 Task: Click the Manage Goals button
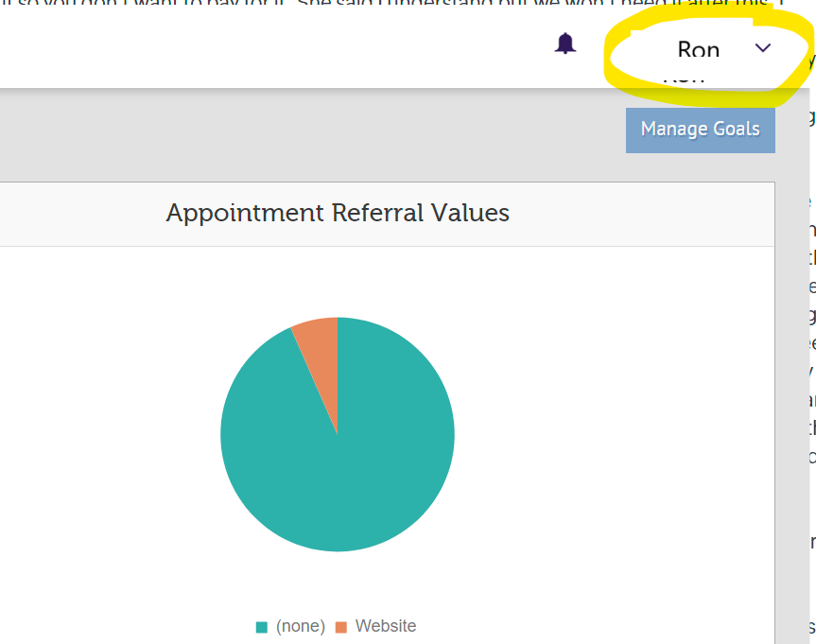click(700, 130)
